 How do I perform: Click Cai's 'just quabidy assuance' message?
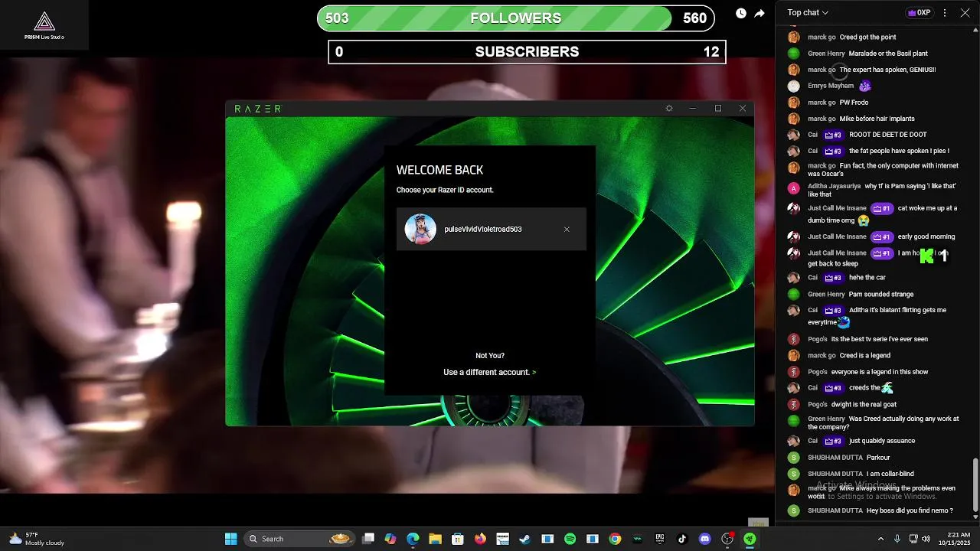(882, 441)
